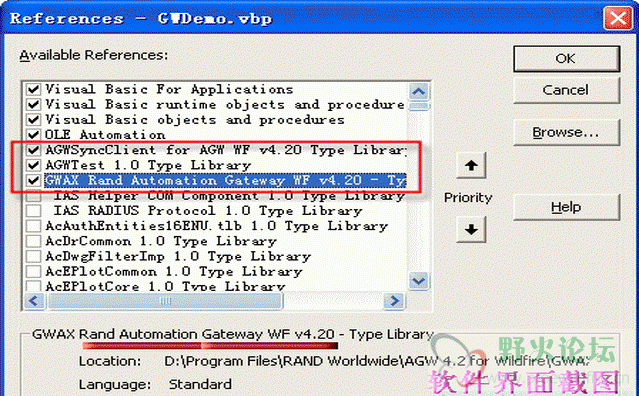Open the Browse... file dialog
The height and width of the screenshot is (396, 639).
(x=566, y=132)
